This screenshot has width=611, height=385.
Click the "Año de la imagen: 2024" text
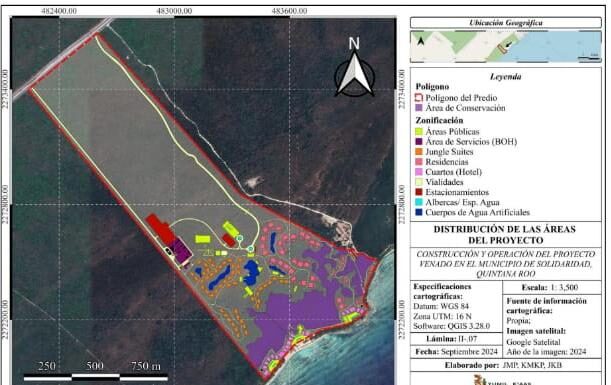click(546, 352)
